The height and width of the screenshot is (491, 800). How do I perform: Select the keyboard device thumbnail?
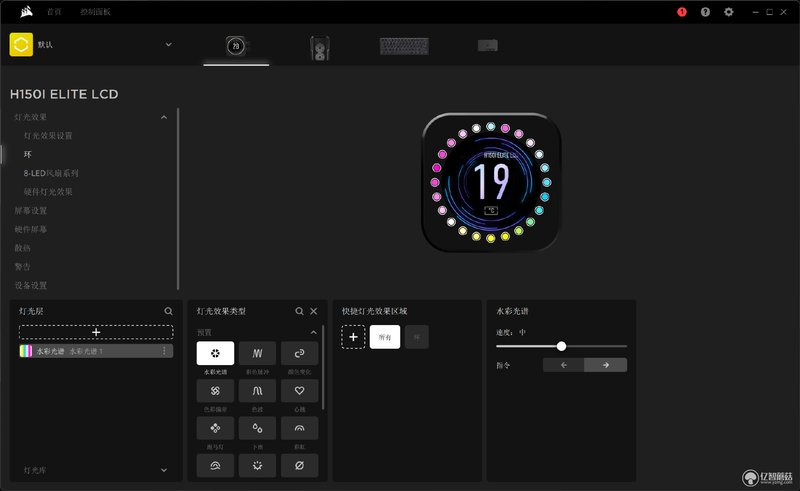click(404, 46)
